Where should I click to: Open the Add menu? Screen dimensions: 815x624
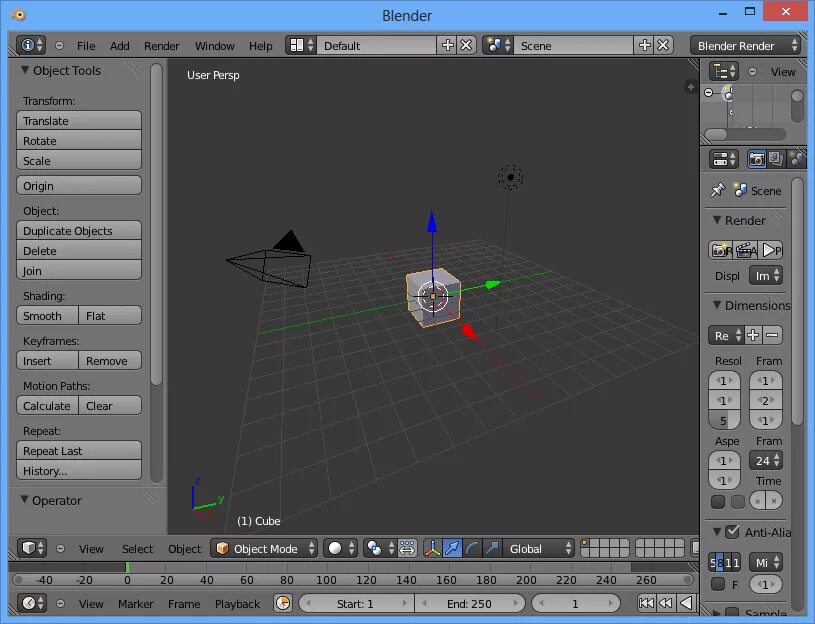(120, 46)
